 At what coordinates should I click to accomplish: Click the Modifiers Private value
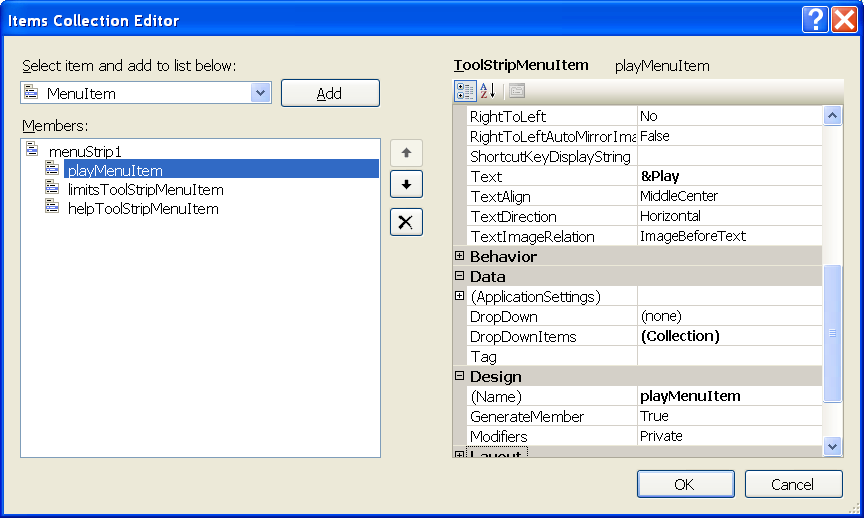coord(730,436)
